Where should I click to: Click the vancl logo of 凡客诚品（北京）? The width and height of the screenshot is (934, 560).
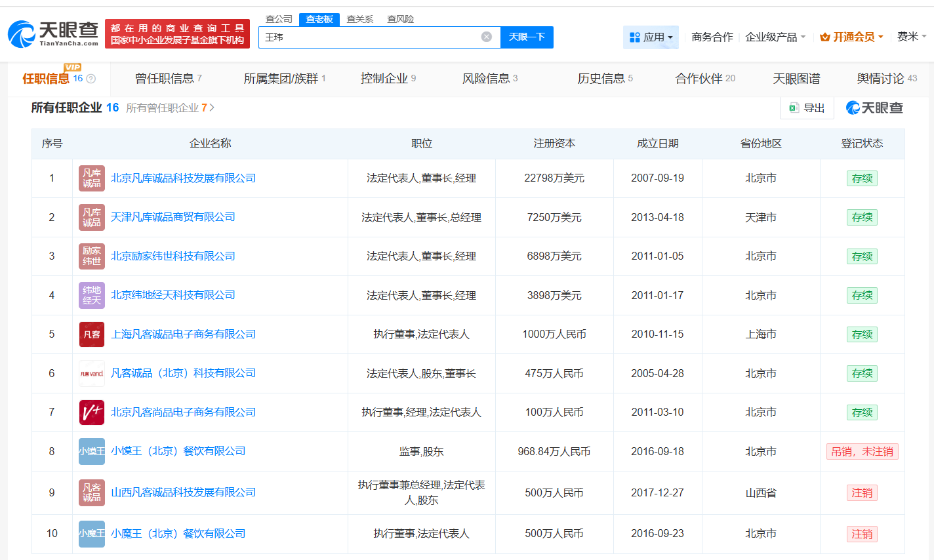tap(92, 373)
